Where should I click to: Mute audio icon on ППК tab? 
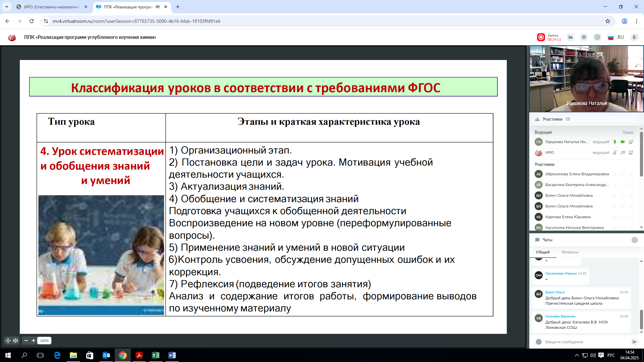coord(158,7)
